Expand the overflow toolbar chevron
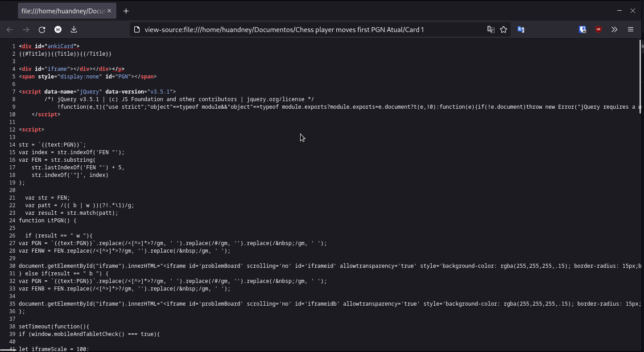 [x=615, y=29]
